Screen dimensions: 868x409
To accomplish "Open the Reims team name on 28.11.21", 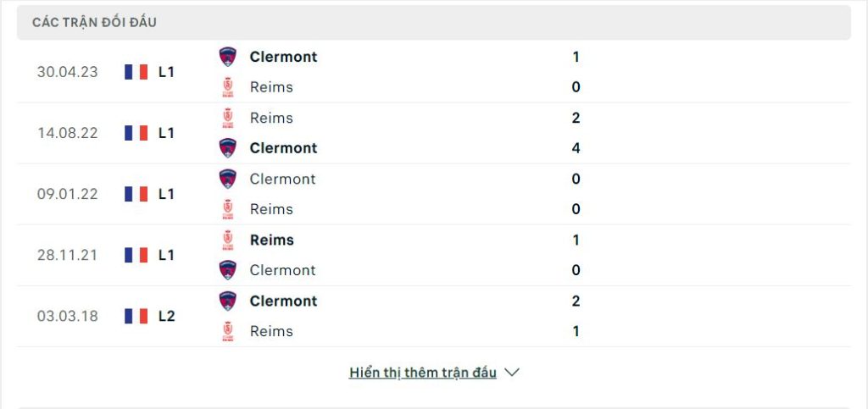I will 272,240.
